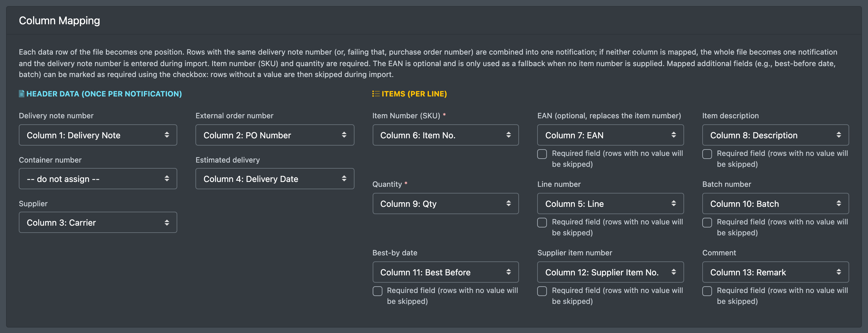Click the Header Data document icon

coord(22,94)
